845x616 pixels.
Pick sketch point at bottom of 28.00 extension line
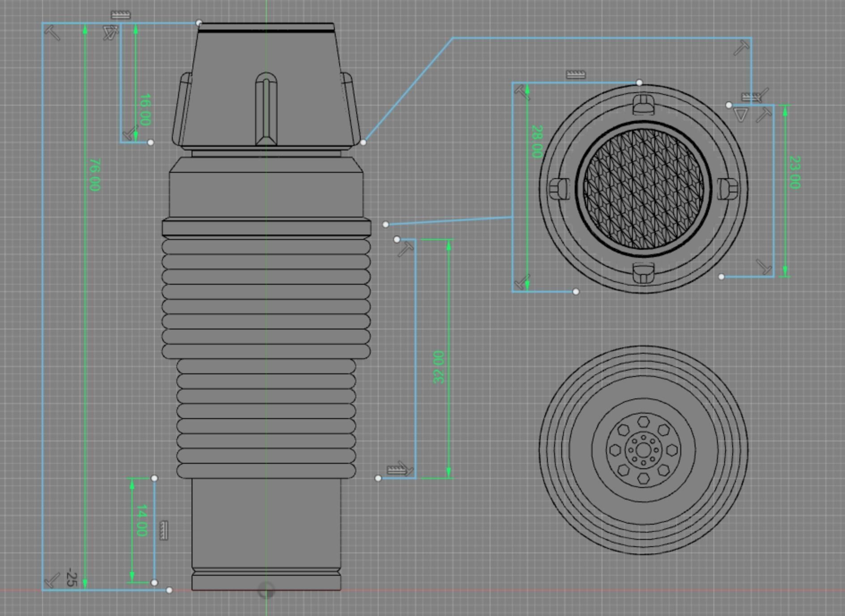576,292
